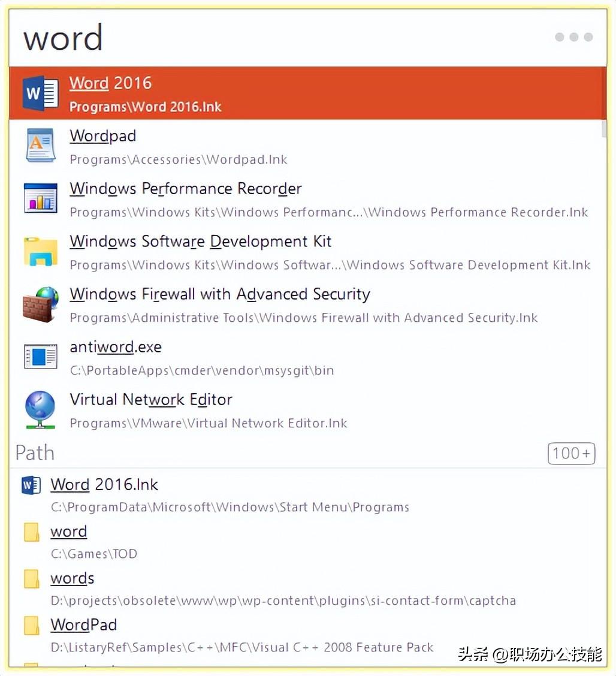Click the Windows Software Development Kit icon
Image resolution: width=616 pixels, height=676 pixels.
pyautogui.click(x=40, y=251)
